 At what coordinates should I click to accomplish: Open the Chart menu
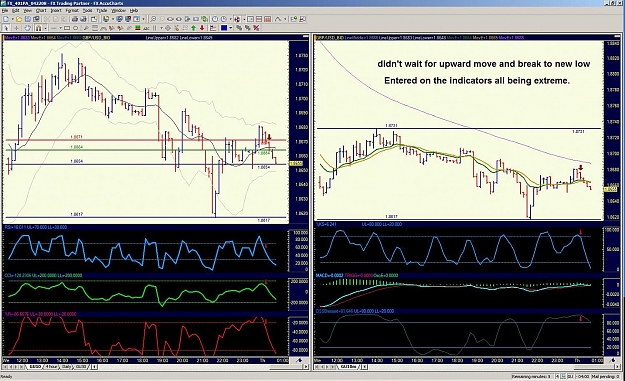[x=41, y=10]
